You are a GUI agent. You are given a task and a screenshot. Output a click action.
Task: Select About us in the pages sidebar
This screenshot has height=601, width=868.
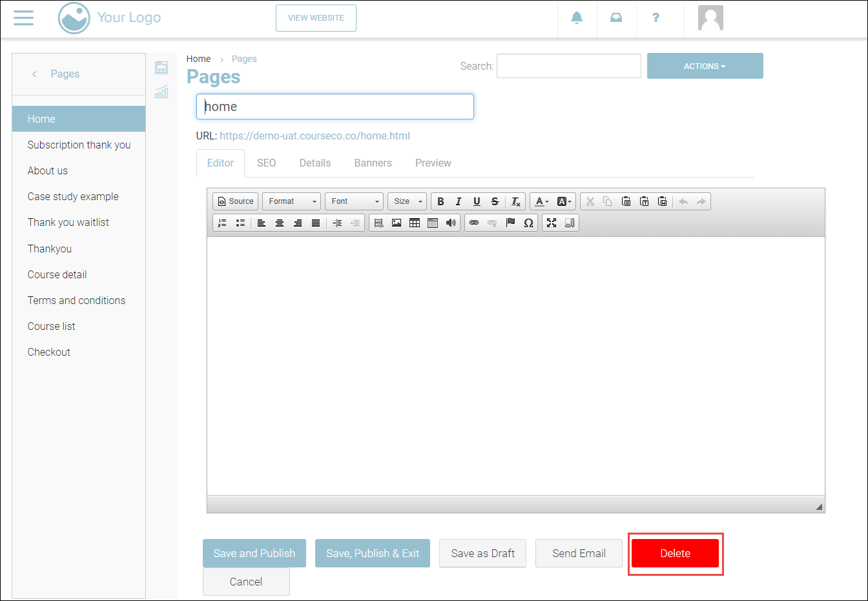(x=48, y=170)
